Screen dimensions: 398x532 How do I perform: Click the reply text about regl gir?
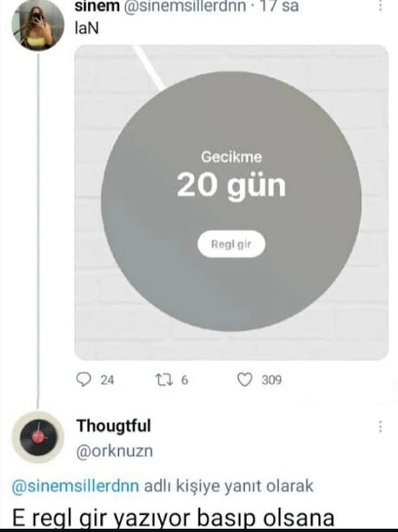pos(173,517)
